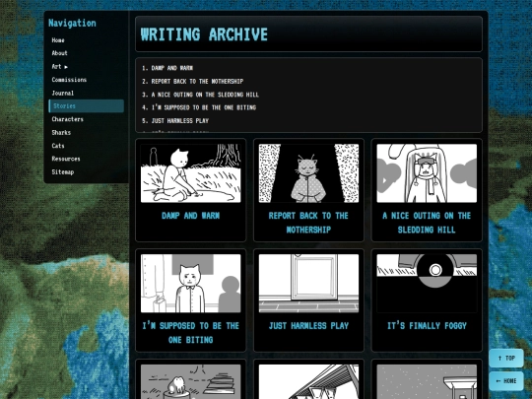Click the 'Damp and Warm' card title
This screenshot has height=399, width=532.
tap(191, 216)
